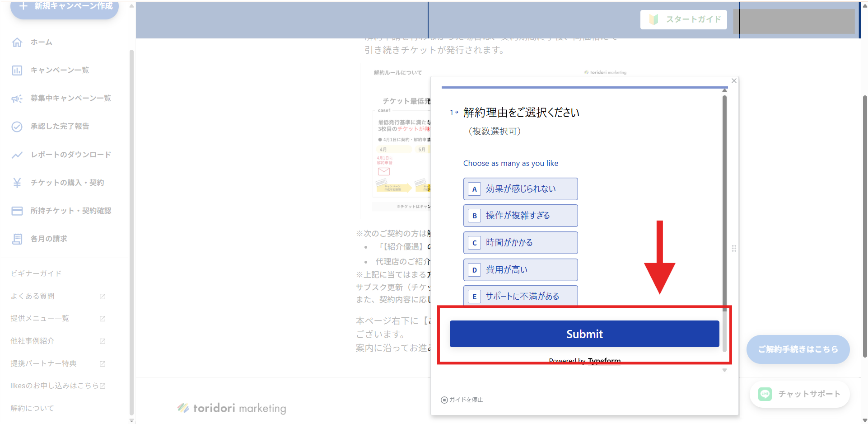Click the external link icon beside よくある質問
The image size is (868, 424).
(x=102, y=297)
